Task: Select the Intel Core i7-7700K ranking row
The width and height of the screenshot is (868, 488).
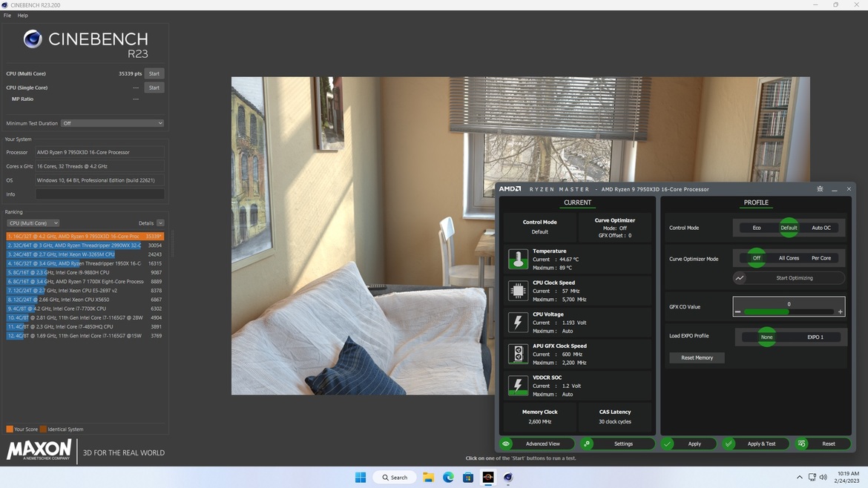Action: click(85, 309)
